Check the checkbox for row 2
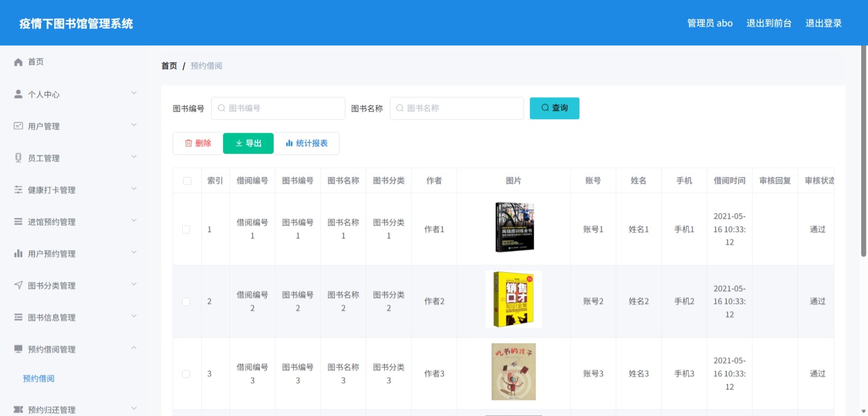 (x=186, y=302)
